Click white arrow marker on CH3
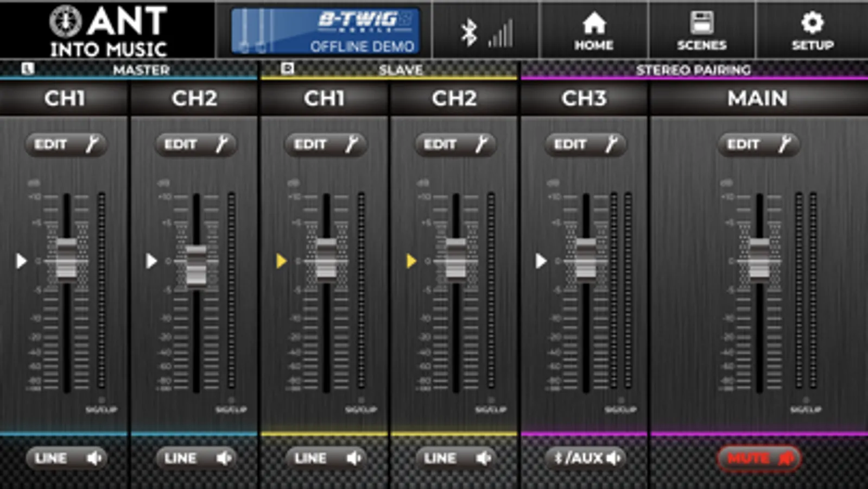Screen dimensions: 868x489 [x=541, y=261]
